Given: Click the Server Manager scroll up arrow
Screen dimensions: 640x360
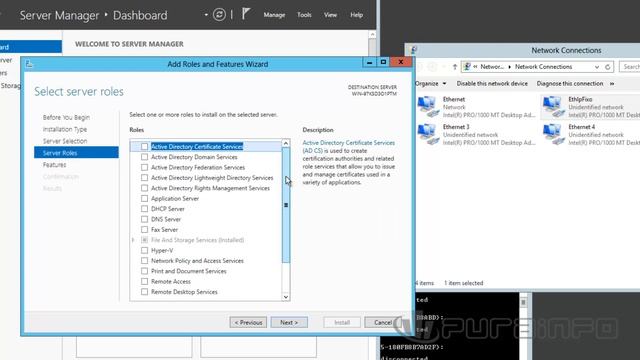Looking at the screenshot, I should click(372, 35).
